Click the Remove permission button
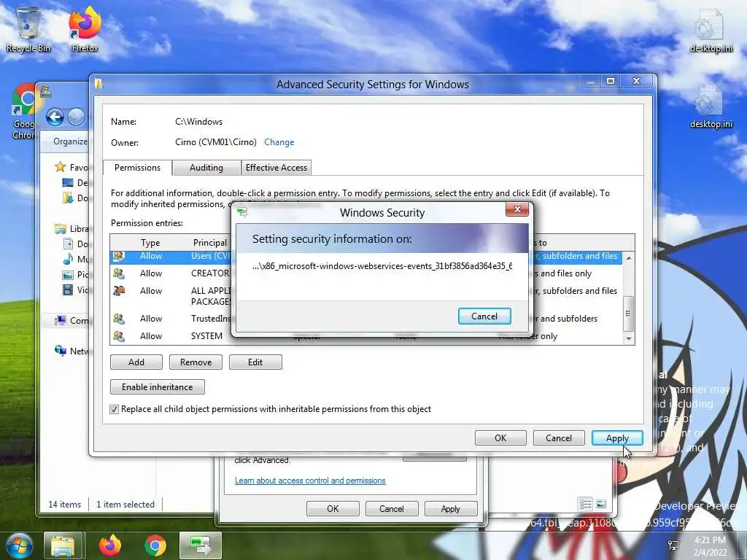This screenshot has width=747, height=560. (196, 362)
